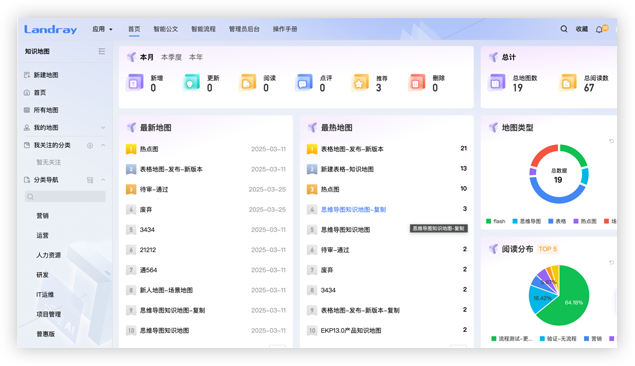The height and width of the screenshot is (366, 635).
Task: Open the notification bell icon
Action: (x=599, y=29)
